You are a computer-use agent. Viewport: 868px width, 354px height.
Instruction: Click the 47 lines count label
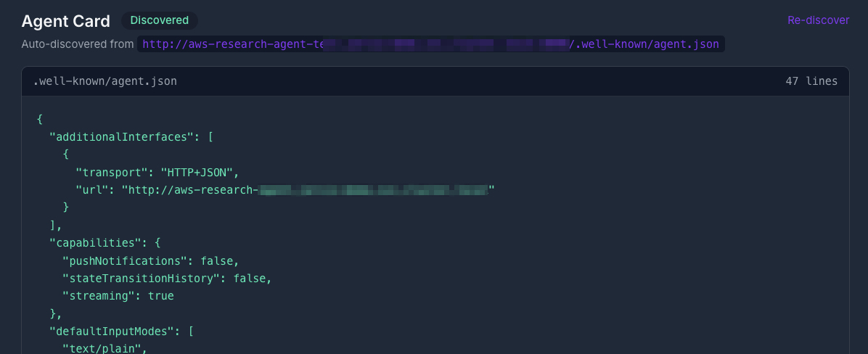pyautogui.click(x=811, y=81)
